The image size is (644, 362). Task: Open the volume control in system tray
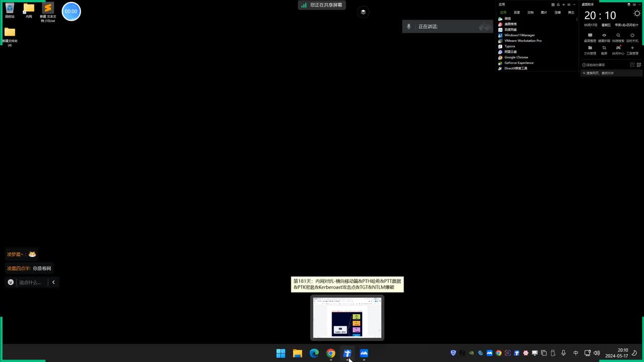tap(597, 353)
